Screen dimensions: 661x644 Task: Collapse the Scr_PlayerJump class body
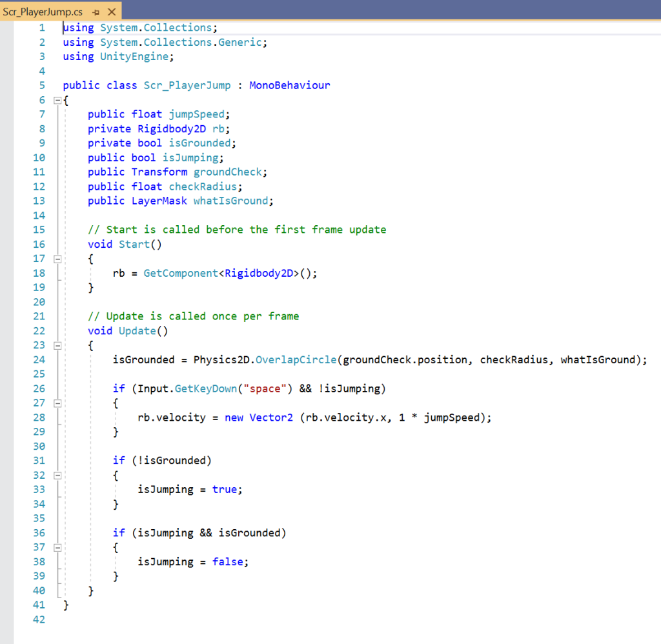pos(57,100)
